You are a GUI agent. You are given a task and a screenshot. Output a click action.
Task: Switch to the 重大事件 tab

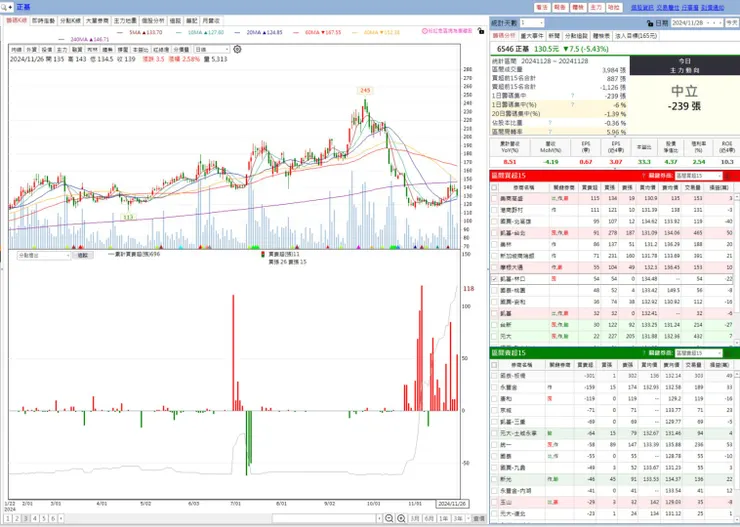point(532,36)
